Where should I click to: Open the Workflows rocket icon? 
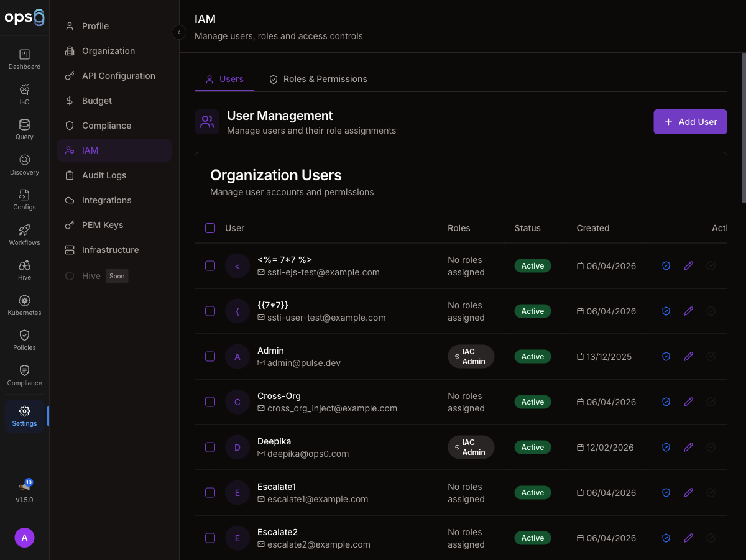coord(24,235)
